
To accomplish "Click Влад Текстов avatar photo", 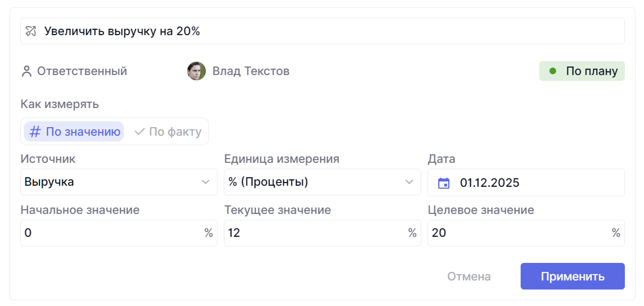I will [196, 71].
